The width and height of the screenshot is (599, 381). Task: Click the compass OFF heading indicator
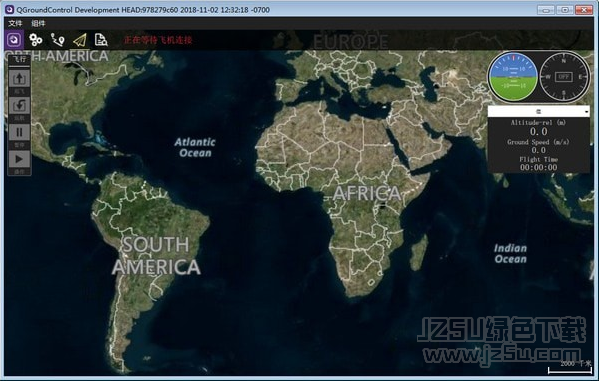coord(564,77)
